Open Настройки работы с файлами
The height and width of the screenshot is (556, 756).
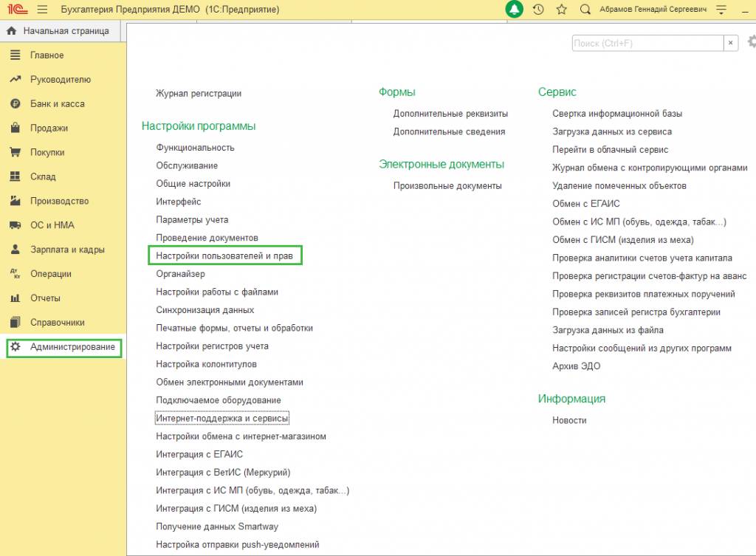217,292
